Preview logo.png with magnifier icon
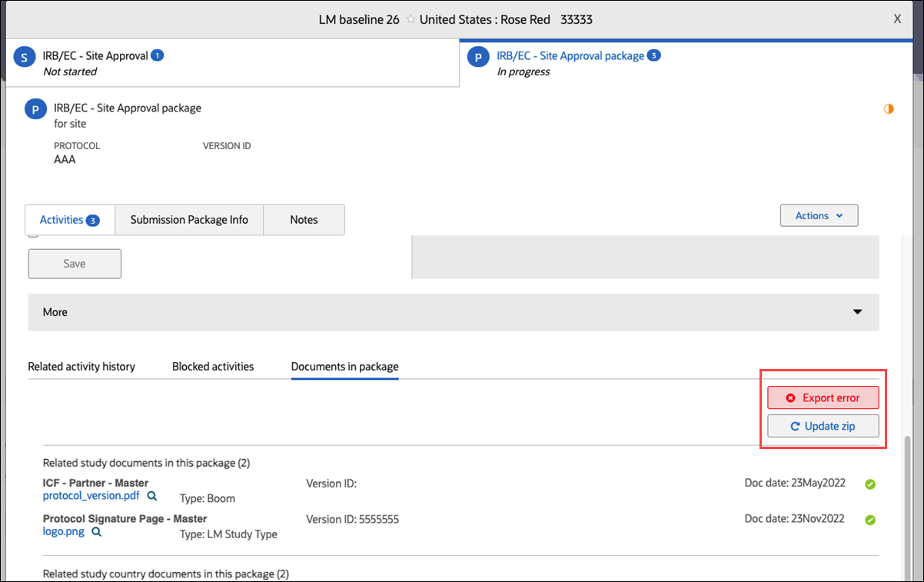The height and width of the screenshot is (582, 924). 97,531
